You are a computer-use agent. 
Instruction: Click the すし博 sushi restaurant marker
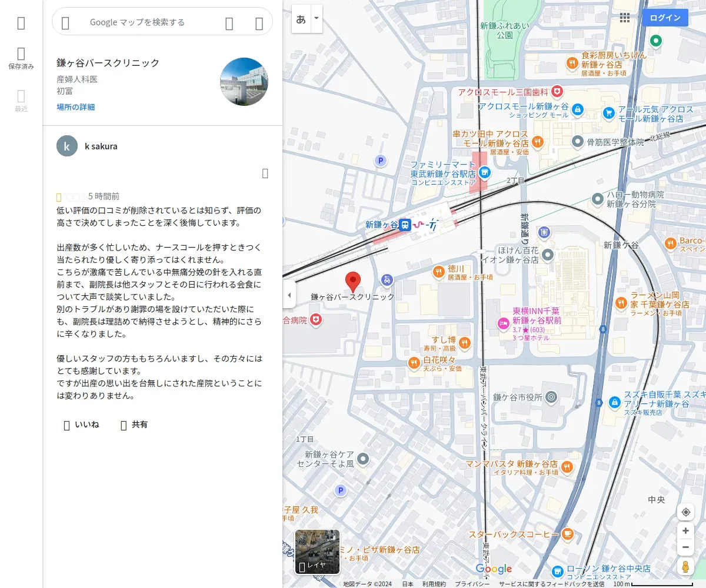point(464,342)
